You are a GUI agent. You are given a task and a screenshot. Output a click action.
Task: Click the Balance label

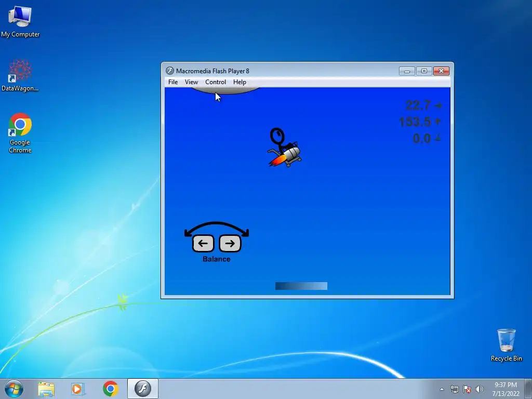pyautogui.click(x=217, y=259)
